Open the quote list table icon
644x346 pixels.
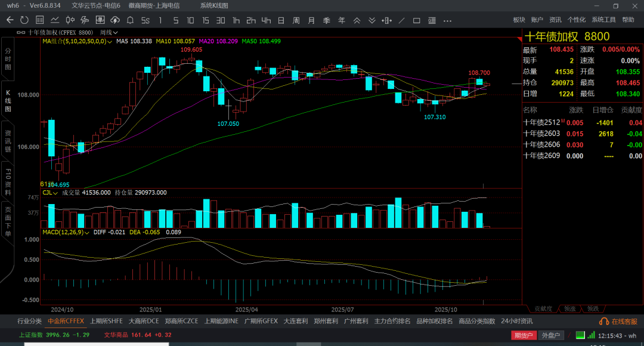40,20
